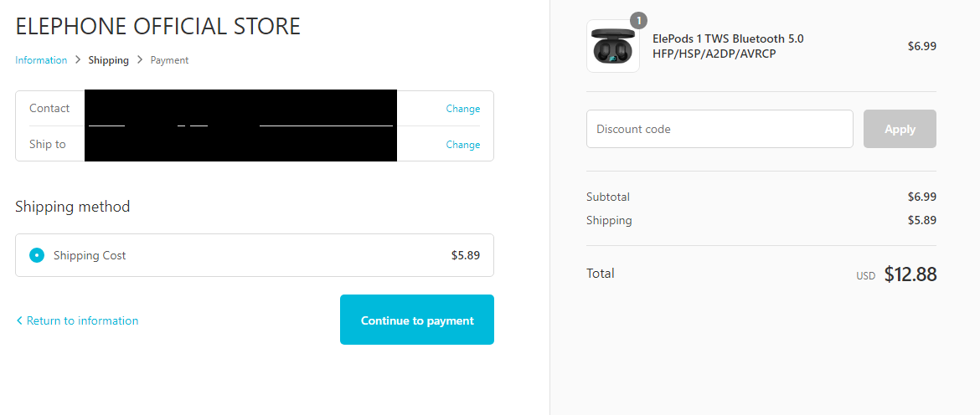Click the chevron between Information and Shipping
Viewport: 980px width, 415px height.
pyautogui.click(x=78, y=60)
